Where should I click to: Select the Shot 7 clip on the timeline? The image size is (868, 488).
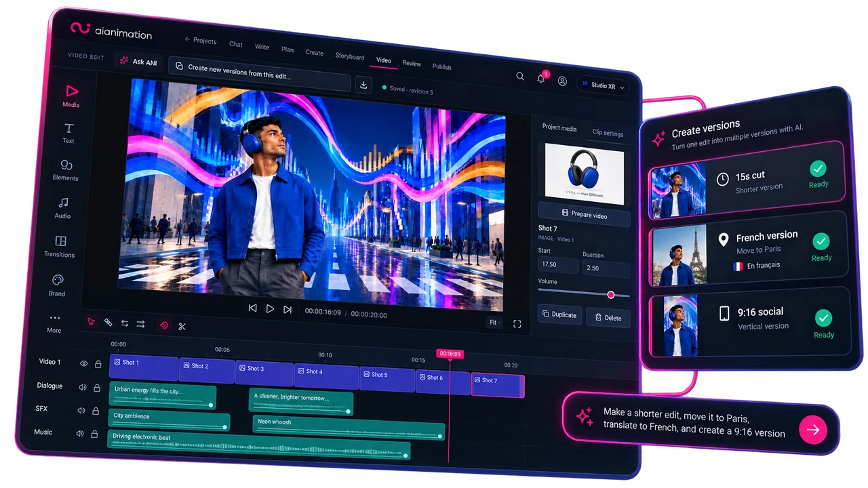pos(497,384)
